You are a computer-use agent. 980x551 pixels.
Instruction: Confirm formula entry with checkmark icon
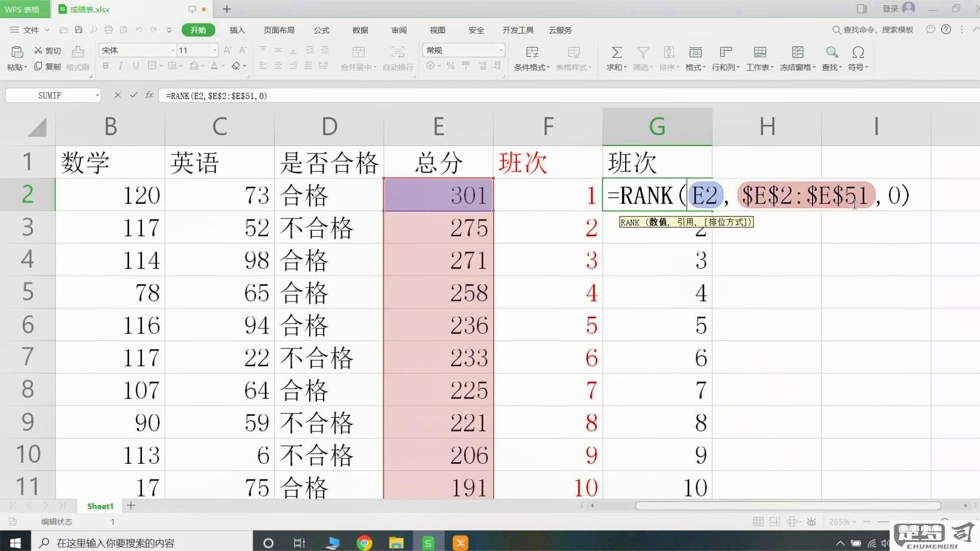(134, 95)
